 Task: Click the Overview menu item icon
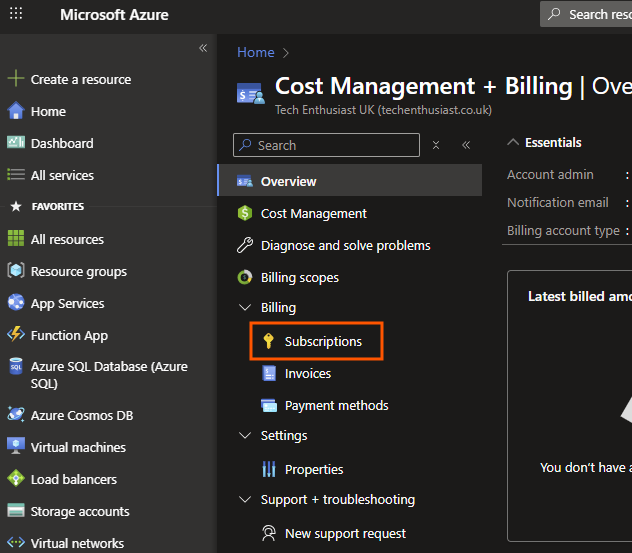pos(245,181)
